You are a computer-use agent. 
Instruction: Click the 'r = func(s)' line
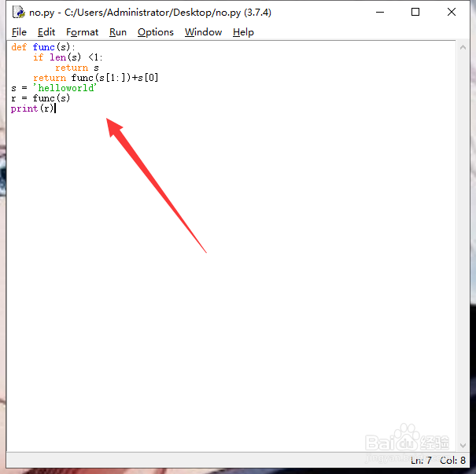40,98
